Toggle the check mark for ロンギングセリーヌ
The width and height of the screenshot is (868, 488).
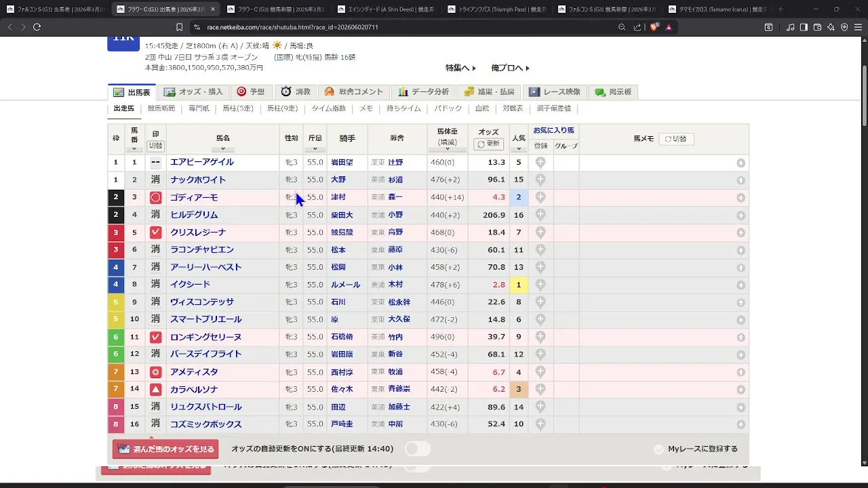tap(155, 337)
